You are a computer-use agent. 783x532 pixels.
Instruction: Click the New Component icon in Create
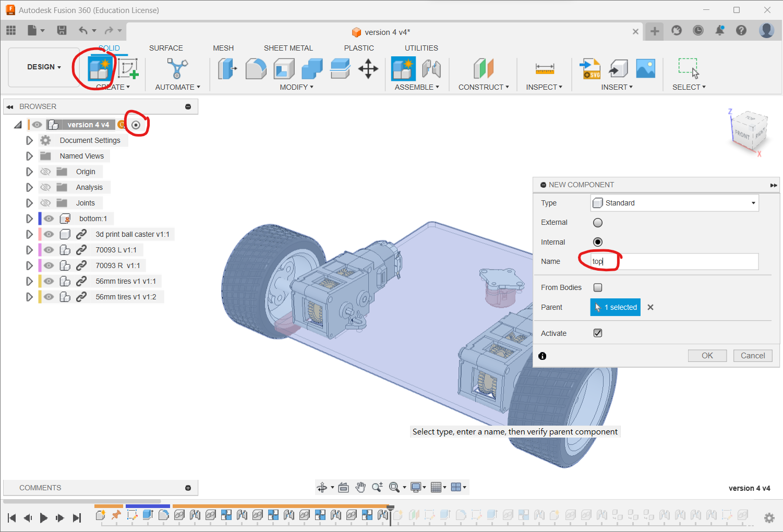(x=99, y=69)
